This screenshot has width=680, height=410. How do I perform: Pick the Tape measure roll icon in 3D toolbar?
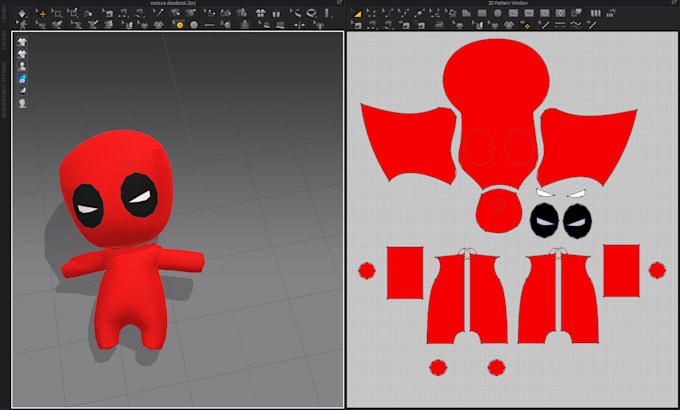tap(311, 13)
